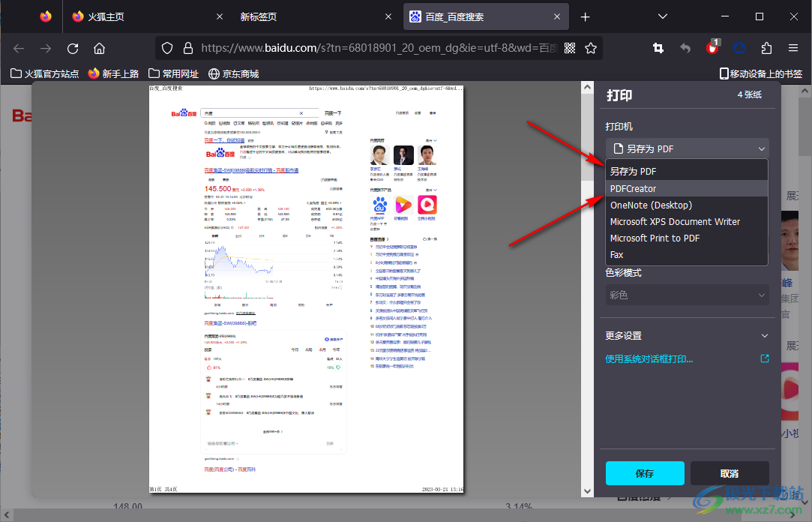Open the tracking protection shield panel
The image size is (812, 522).
(166, 48)
